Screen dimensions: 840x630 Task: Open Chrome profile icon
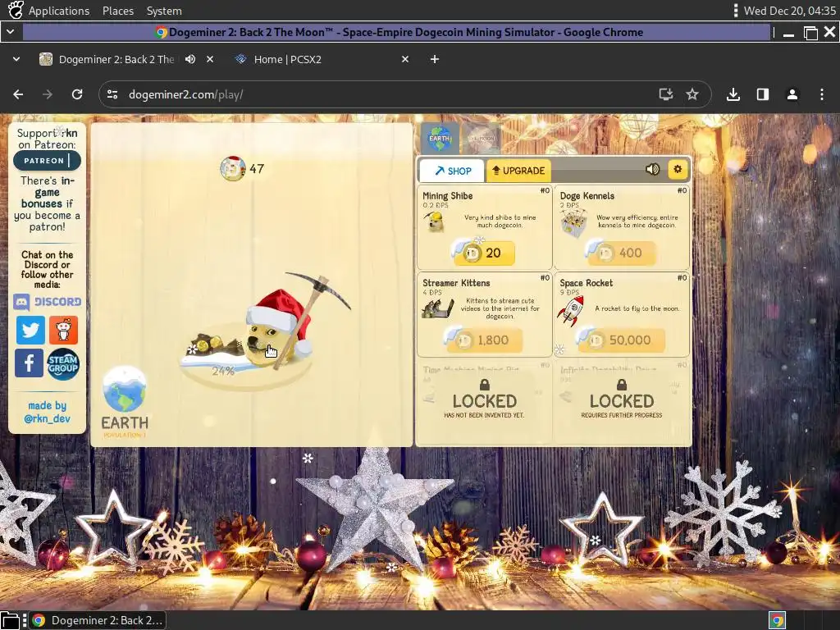[792, 94]
